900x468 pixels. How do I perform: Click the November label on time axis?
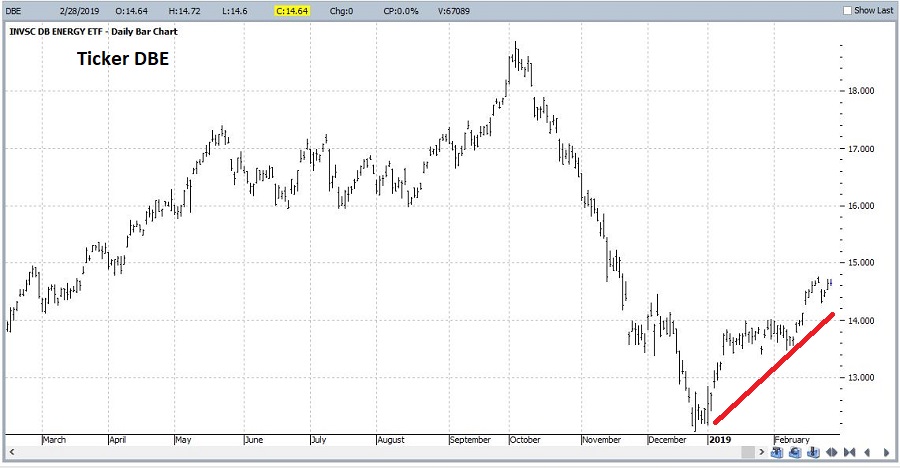point(602,440)
